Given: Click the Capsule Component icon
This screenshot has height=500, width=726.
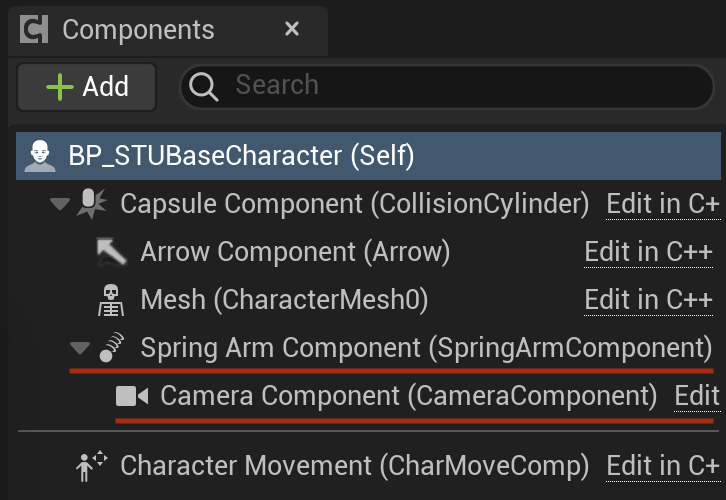Looking at the screenshot, I should 92,204.
